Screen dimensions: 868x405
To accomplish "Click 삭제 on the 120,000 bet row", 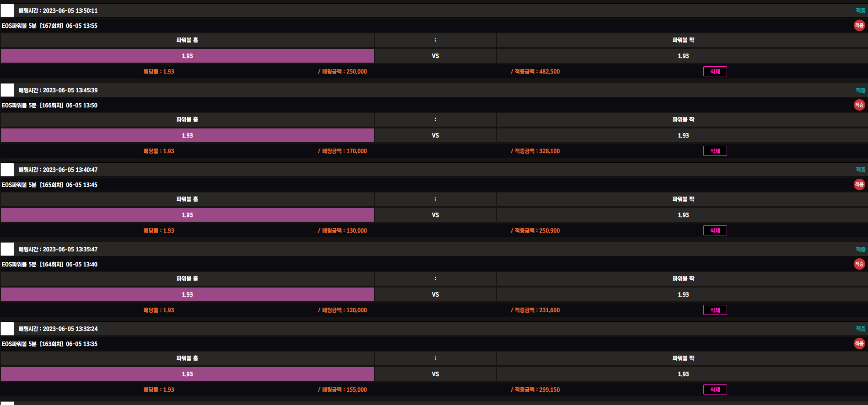I will tap(715, 310).
